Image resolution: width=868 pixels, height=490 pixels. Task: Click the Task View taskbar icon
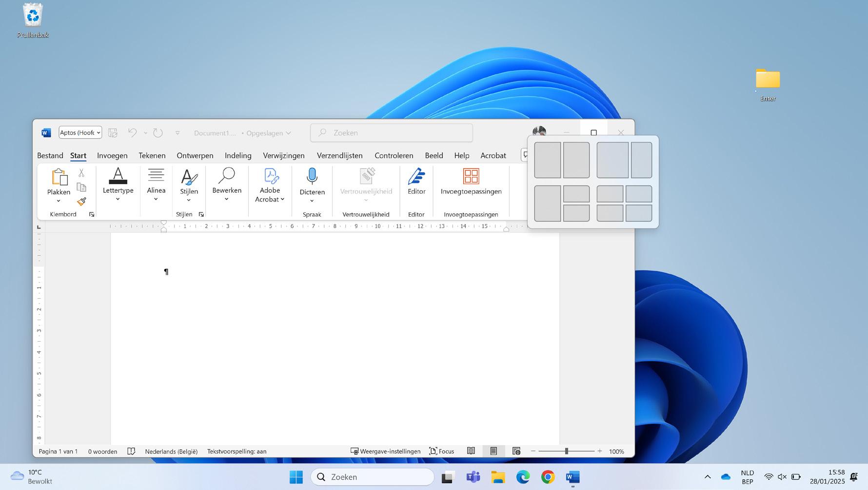448,477
